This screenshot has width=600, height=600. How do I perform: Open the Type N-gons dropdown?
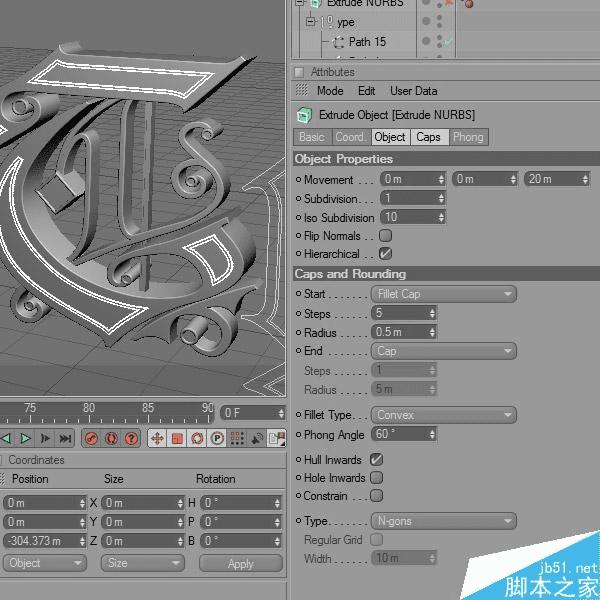coord(443,521)
